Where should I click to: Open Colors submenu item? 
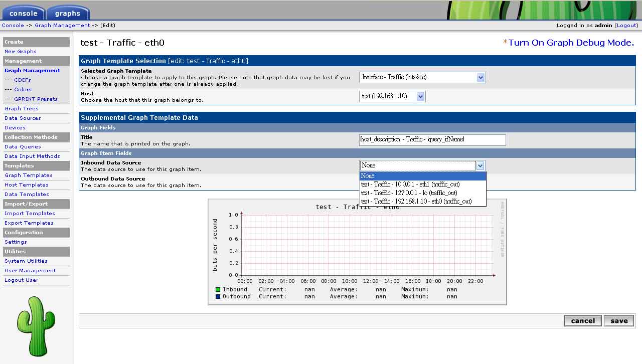click(23, 90)
